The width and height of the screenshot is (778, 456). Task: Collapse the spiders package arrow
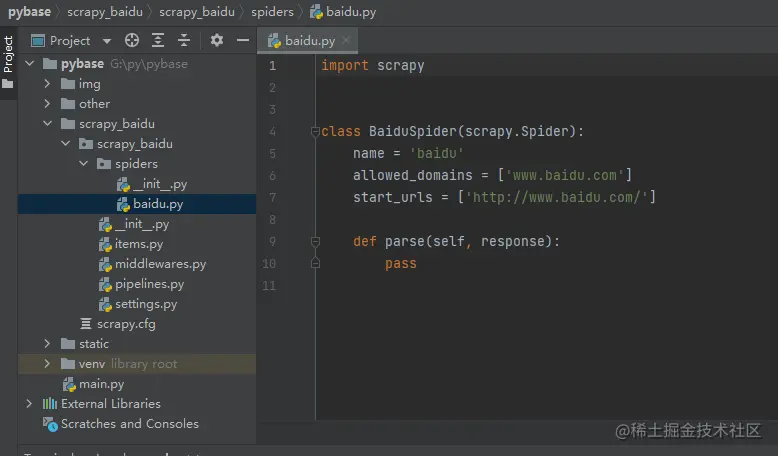(84, 163)
